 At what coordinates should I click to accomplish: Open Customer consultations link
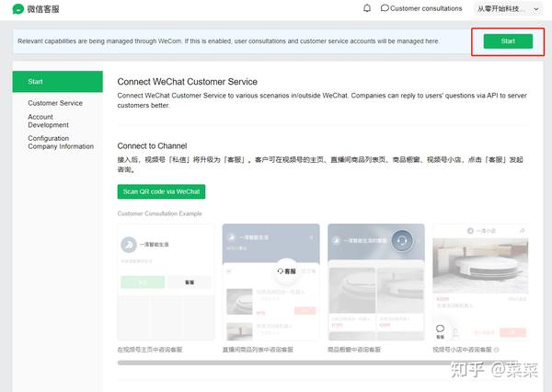pos(426,8)
